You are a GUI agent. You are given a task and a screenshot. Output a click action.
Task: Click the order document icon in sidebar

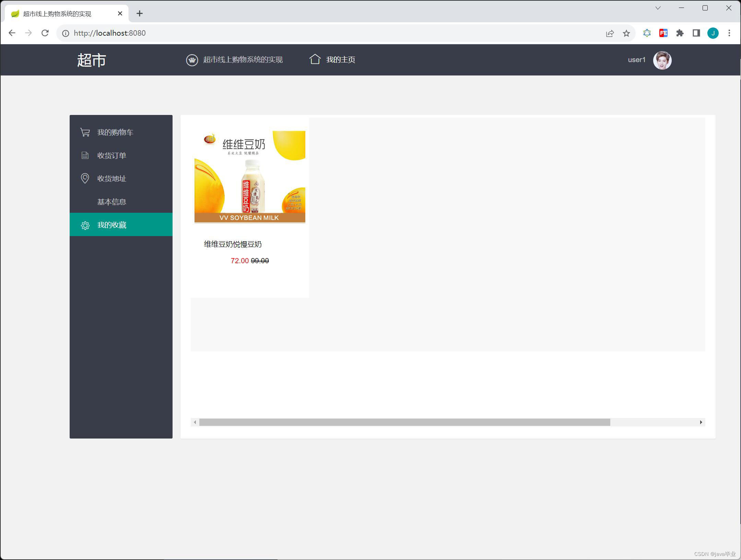[85, 155]
